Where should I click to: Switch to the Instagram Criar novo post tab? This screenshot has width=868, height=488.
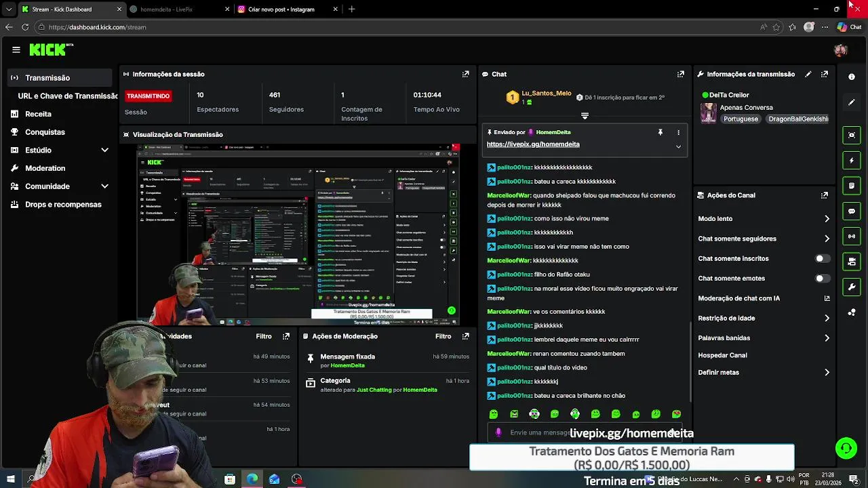pos(287,9)
